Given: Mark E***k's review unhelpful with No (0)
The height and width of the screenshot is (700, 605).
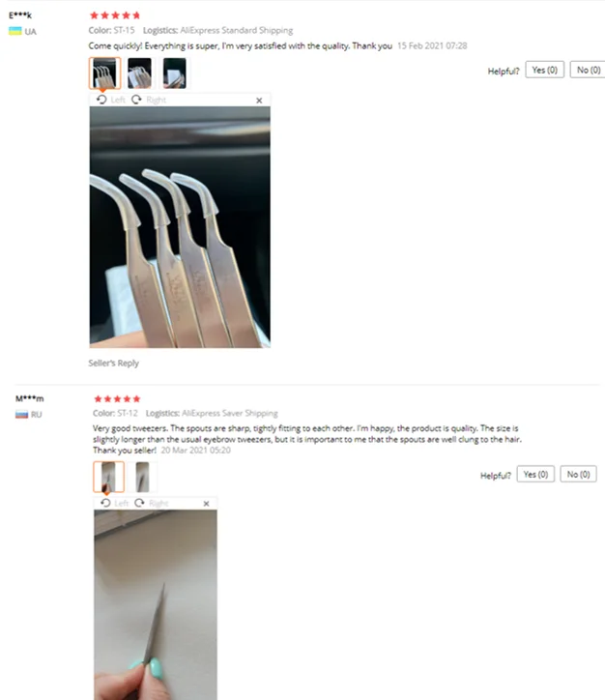Looking at the screenshot, I should pos(588,70).
